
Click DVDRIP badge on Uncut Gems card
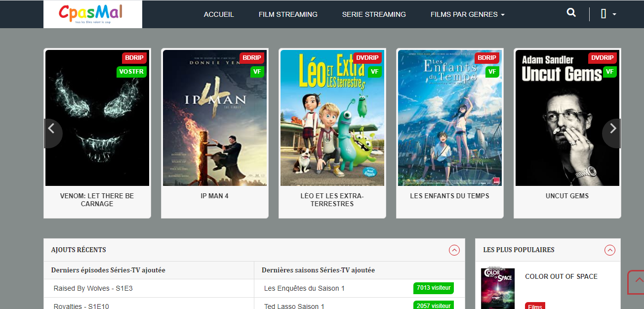(x=602, y=58)
